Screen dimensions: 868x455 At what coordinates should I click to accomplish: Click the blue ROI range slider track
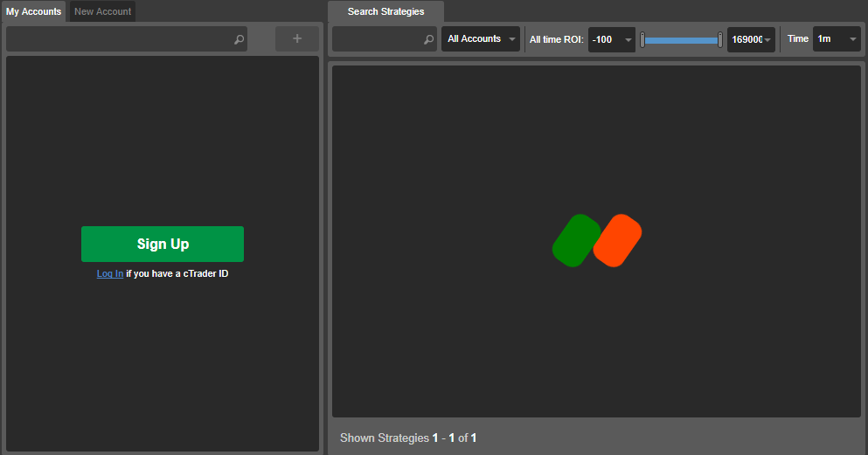click(x=682, y=40)
